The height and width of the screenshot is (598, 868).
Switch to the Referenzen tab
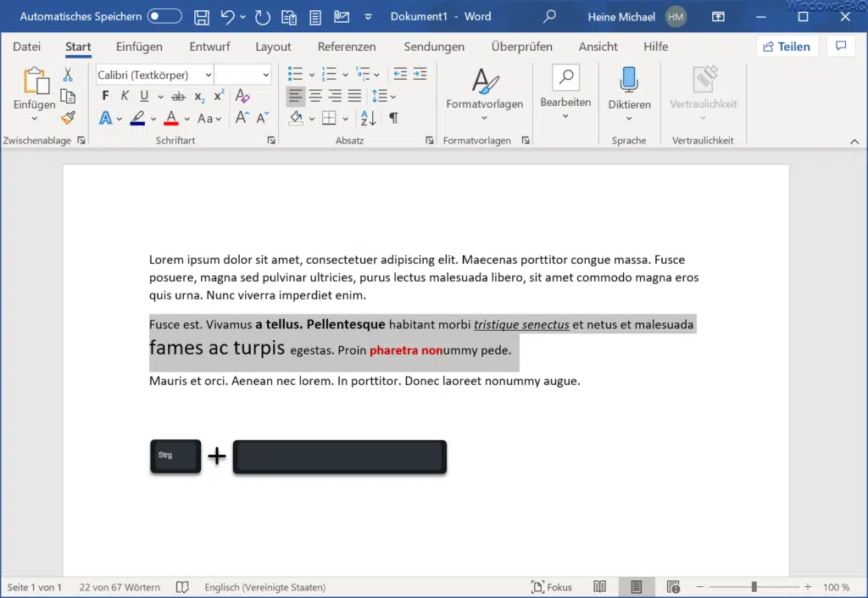coord(347,47)
